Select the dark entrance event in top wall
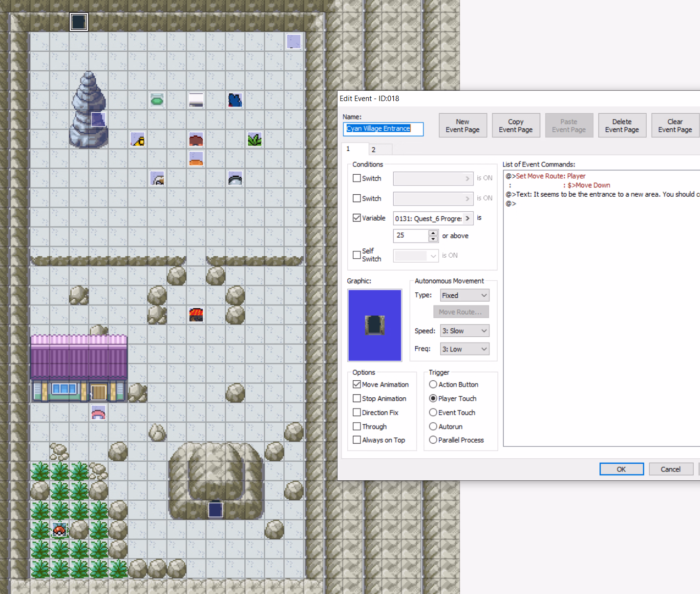Image resolution: width=700 pixels, height=594 pixels. pyautogui.click(x=79, y=22)
